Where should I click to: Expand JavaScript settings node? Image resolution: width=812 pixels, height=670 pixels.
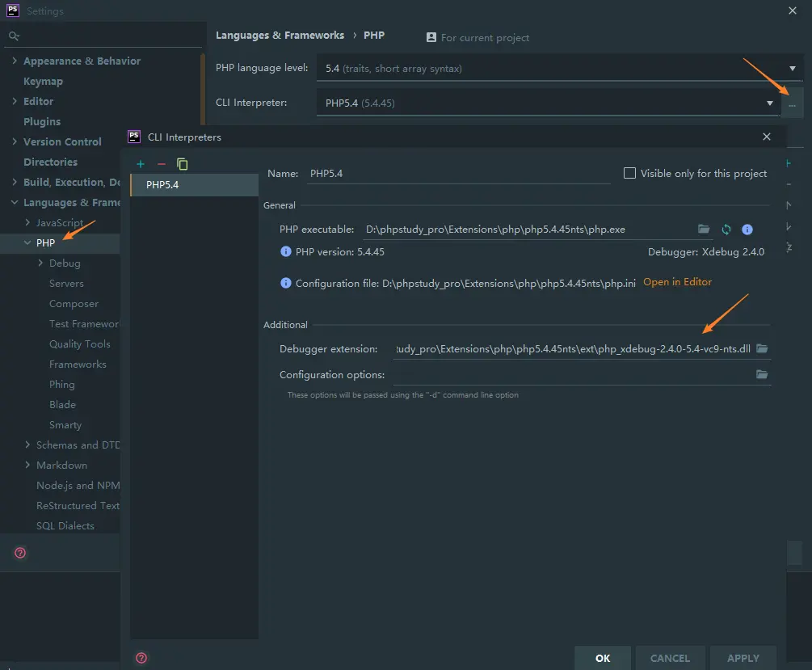(27, 222)
